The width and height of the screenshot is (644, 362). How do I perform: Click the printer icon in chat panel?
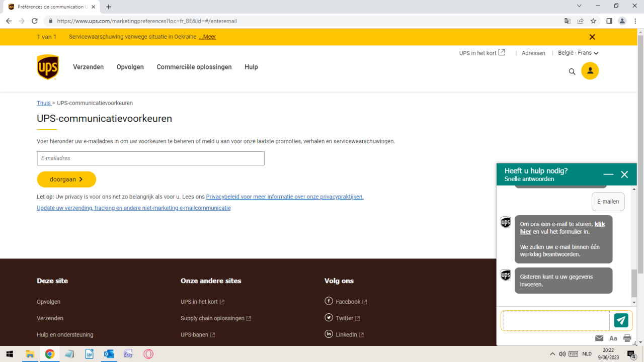click(x=627, y=338)
